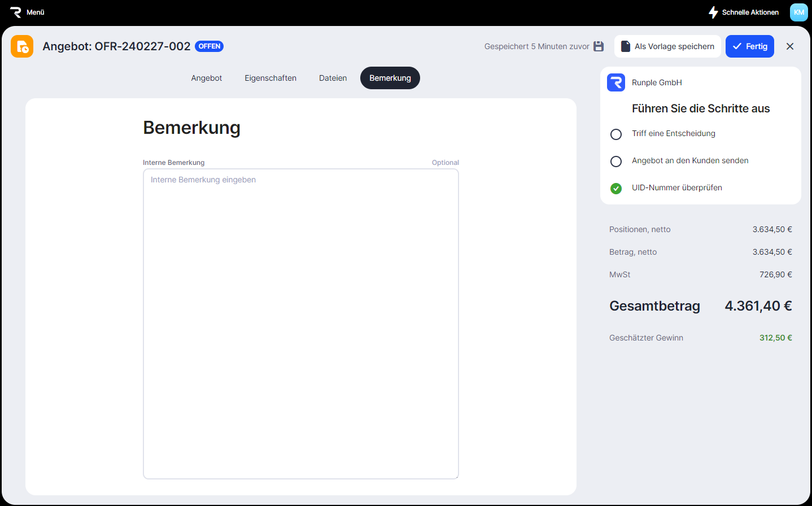Screen dimensions: 812x506
Task: Switch to the Eigenschaften tab
Action: click(x=270, y=78)
